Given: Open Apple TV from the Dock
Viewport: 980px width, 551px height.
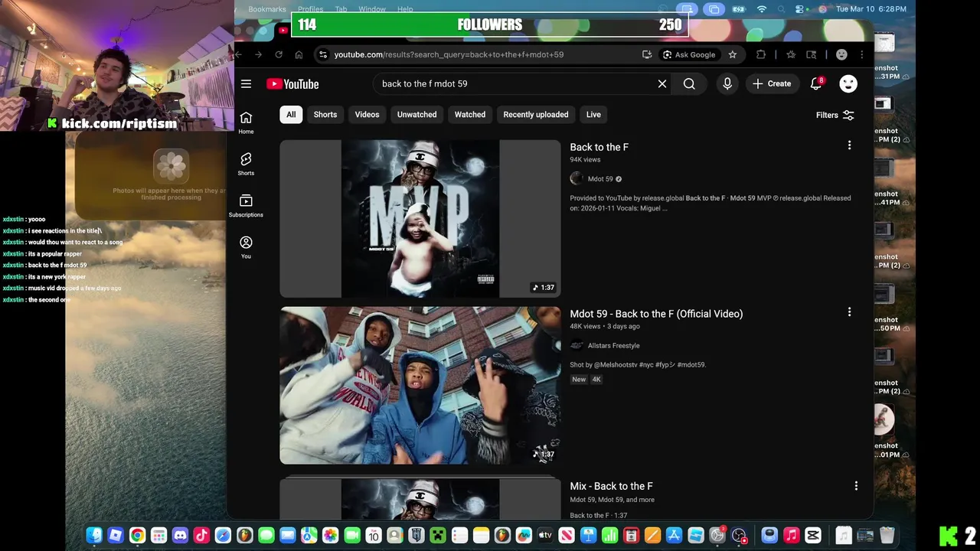Looking at the screenshot, I should (x=544, y=536).
